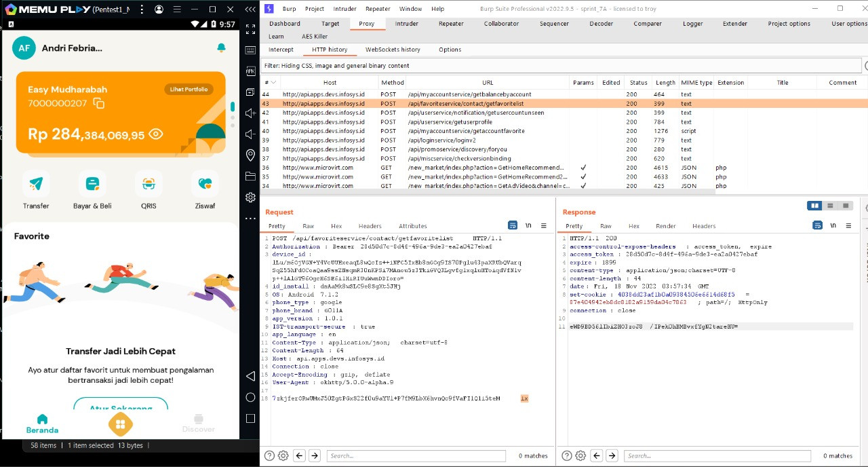Sort history by Status column
The image size is (868, 467).
(x=638, y=83)
